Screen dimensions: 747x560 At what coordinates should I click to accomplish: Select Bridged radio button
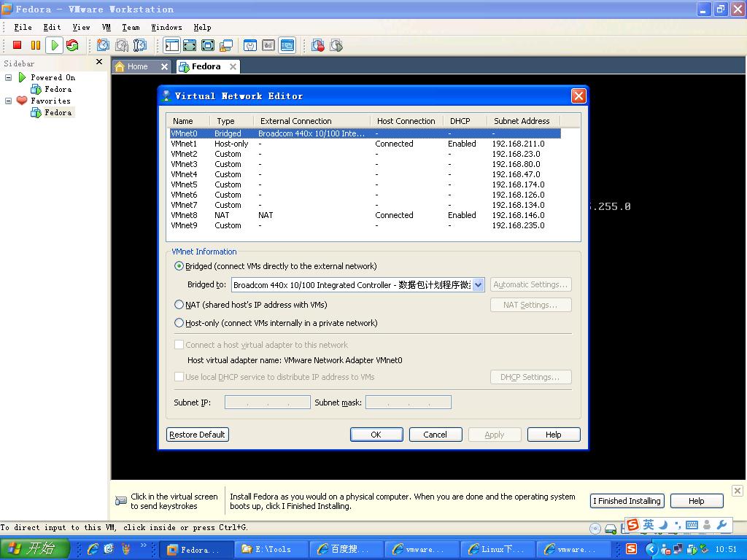[x=179, y=266]
